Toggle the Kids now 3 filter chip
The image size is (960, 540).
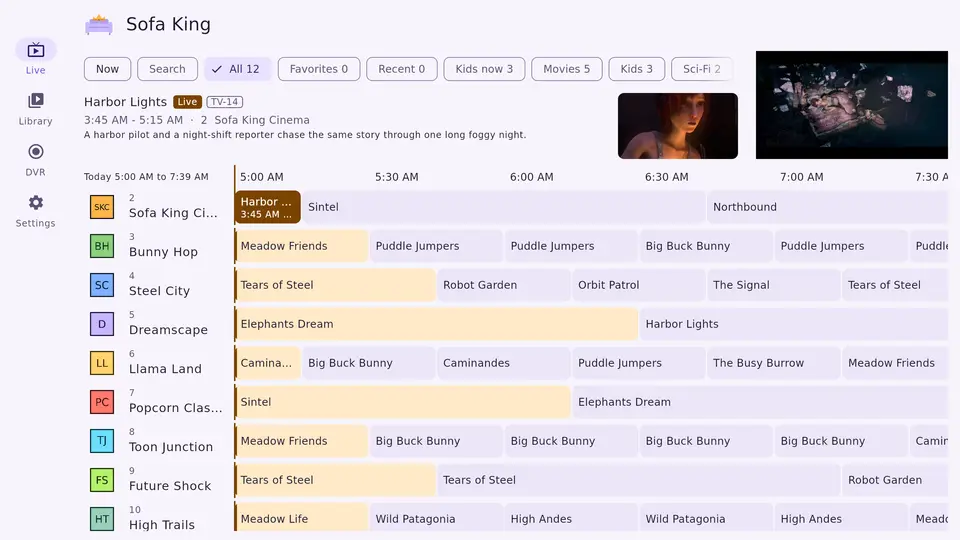484,69
